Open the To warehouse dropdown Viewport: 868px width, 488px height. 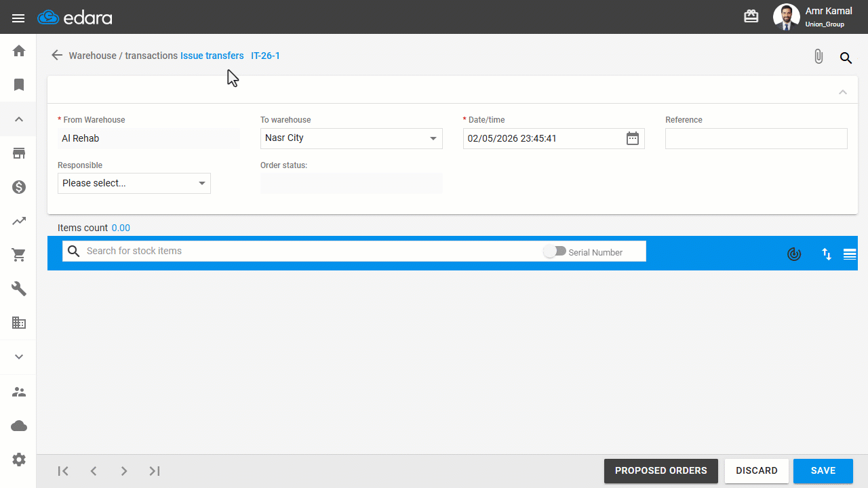point(351,138)
